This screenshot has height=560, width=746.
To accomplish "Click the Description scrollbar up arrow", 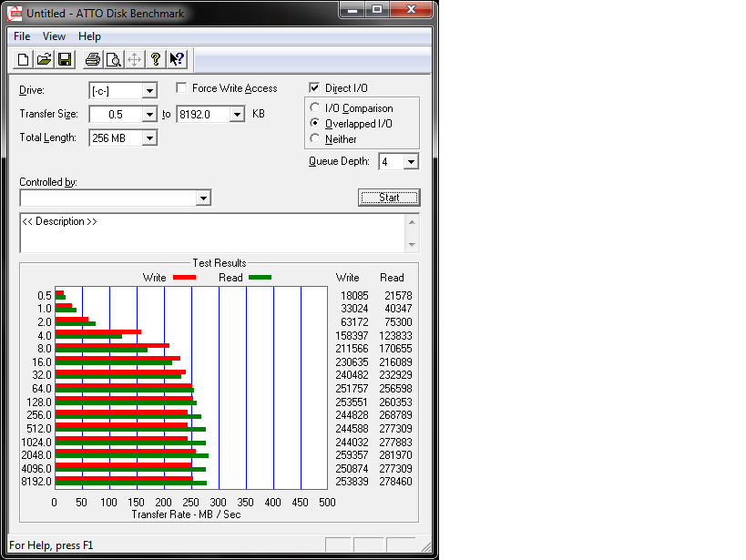I will (412, 222).
